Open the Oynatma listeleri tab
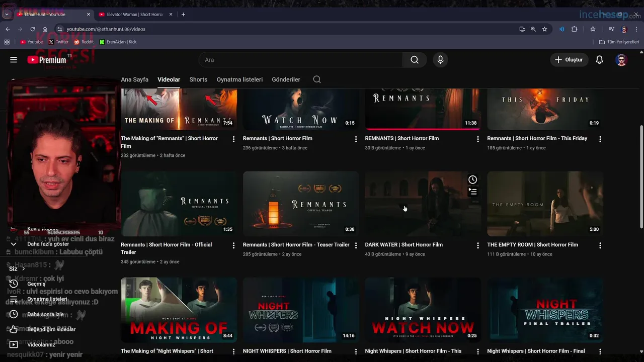644x362 pixels. [239, 79]
